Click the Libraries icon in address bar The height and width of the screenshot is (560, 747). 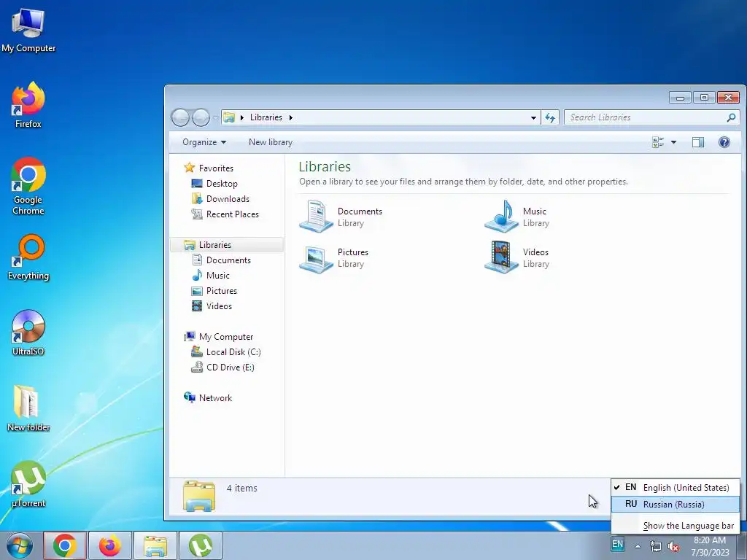[x=229, y=117]
